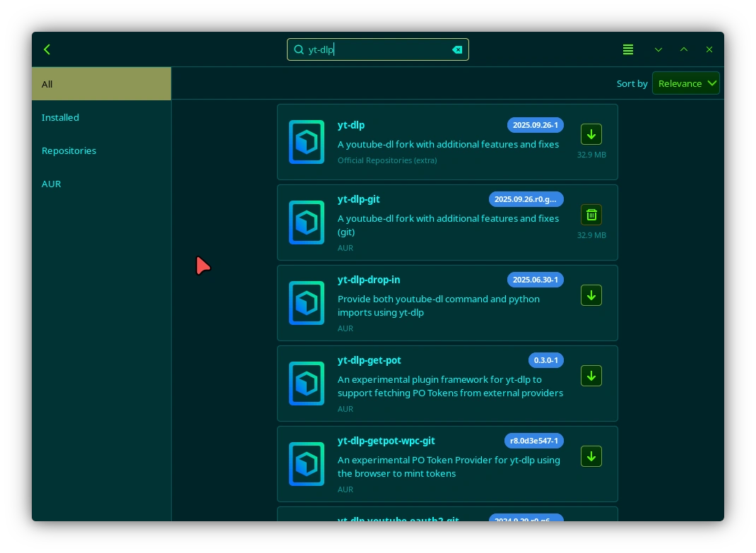Click the yt-dlp-git package icon
Image resolution: width=756 pixels, height=553 pixels.
pyautogui.click(x=307, y=222)
